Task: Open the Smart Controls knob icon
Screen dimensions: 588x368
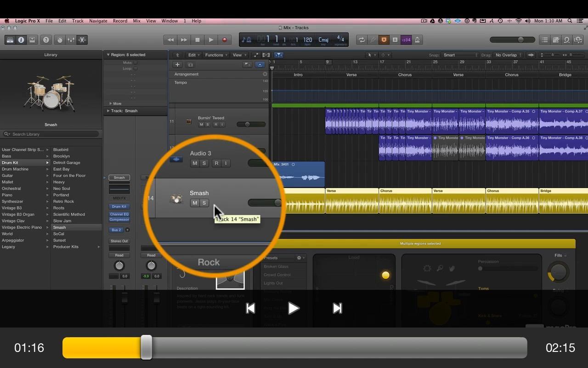Action: click(x=60, y=40)
